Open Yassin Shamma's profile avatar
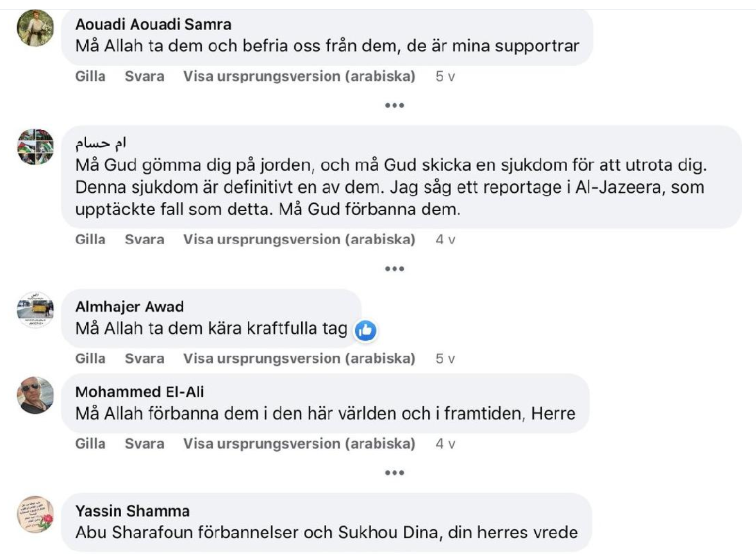The width and height of the screenshot is (756, 554). point(35,514)
